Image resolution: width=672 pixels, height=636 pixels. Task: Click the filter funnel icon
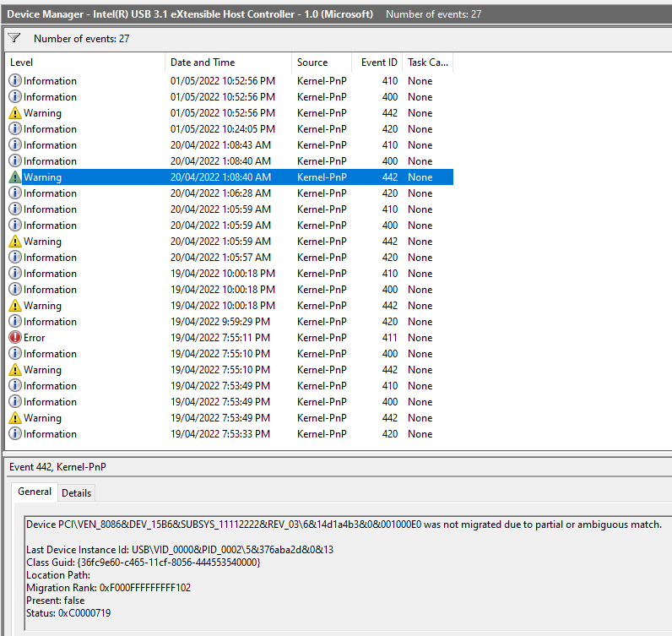pyautogui.click(x=14, y=38)
